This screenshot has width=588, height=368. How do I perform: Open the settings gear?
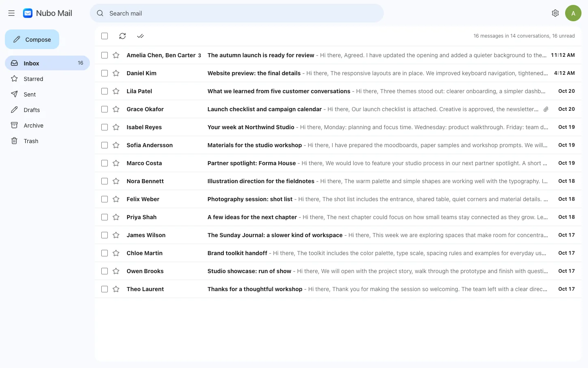pyautogui.click(x=555, y=13)
